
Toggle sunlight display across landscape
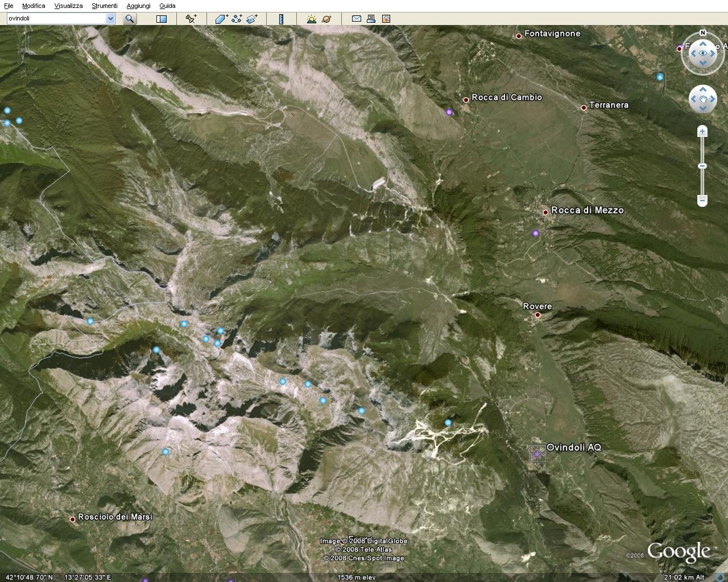[x=311, y=19]
